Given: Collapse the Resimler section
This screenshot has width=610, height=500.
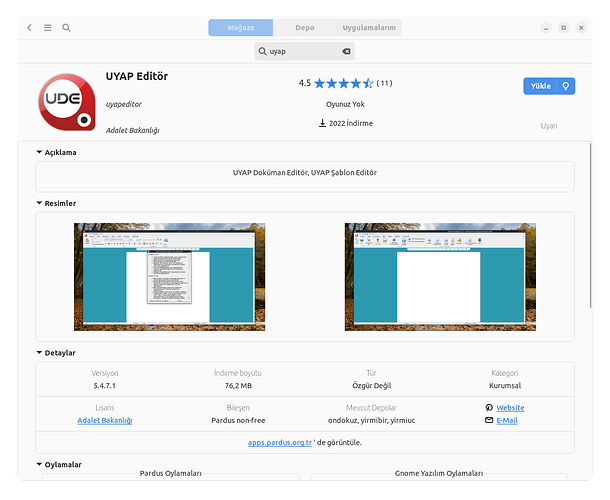Looking at the screenshot, I should 39,203.
